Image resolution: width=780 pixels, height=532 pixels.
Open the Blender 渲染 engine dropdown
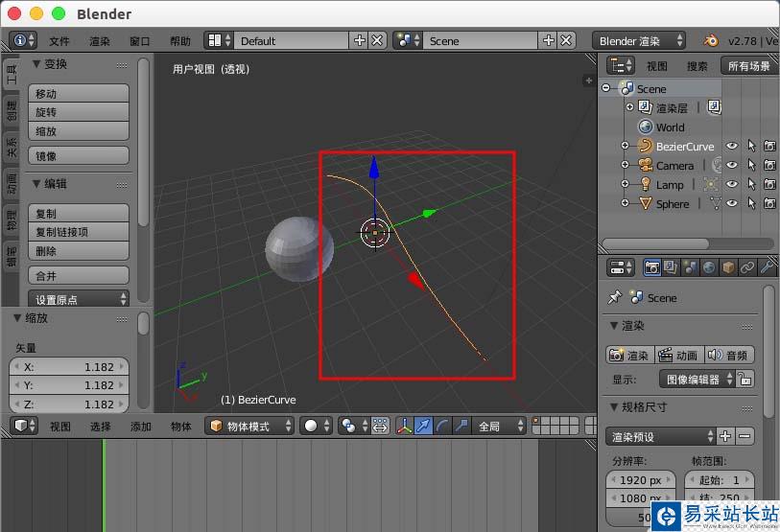(x=639, y=40)
